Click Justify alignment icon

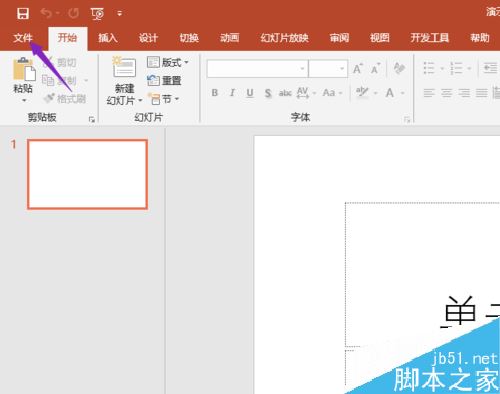pyautogui.click(x=482, y=93)
